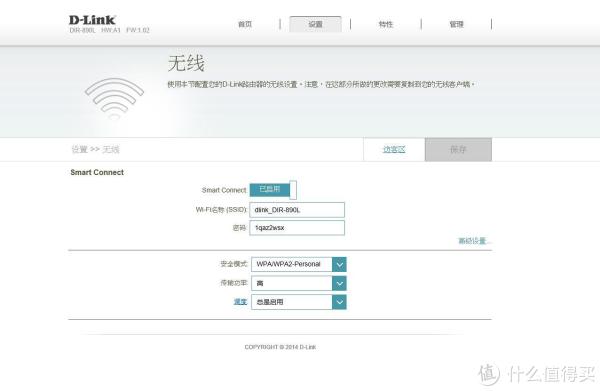The width and height of the screenshot is (600, 391).
Task: Click the 调度 schedule link
Action: (x=240, y=301)
